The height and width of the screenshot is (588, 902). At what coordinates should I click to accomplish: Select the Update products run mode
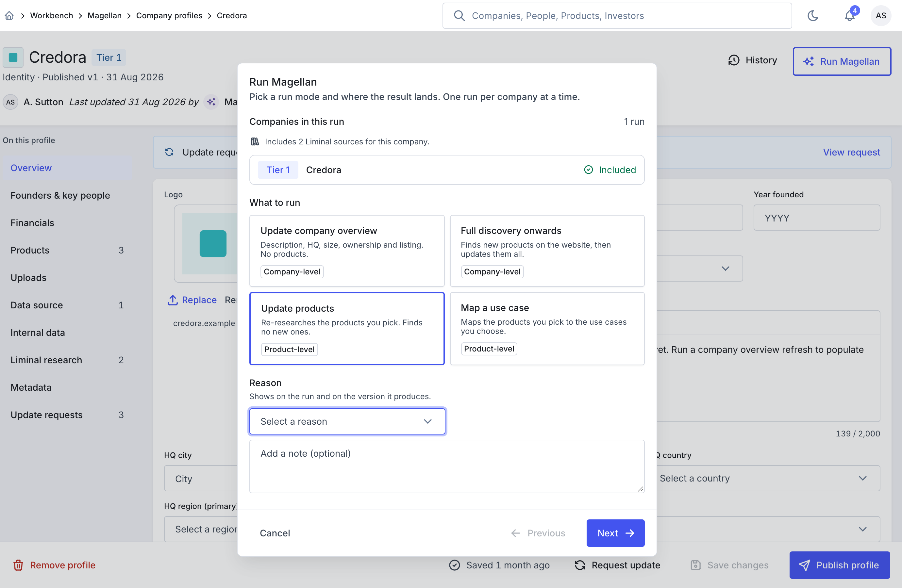point(347,328)
